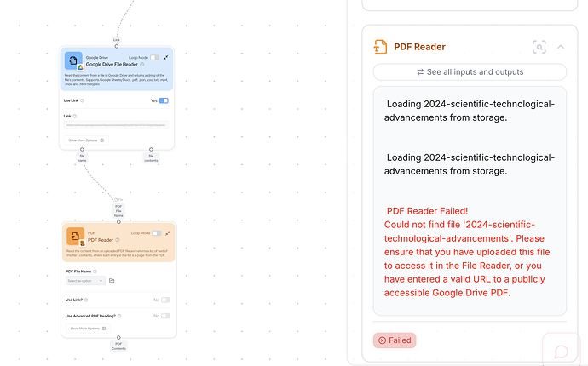Open the PDF File Name 'Select an option' dropdown
The width and height of the screenshot is (588, 366).
coord(85,280)
